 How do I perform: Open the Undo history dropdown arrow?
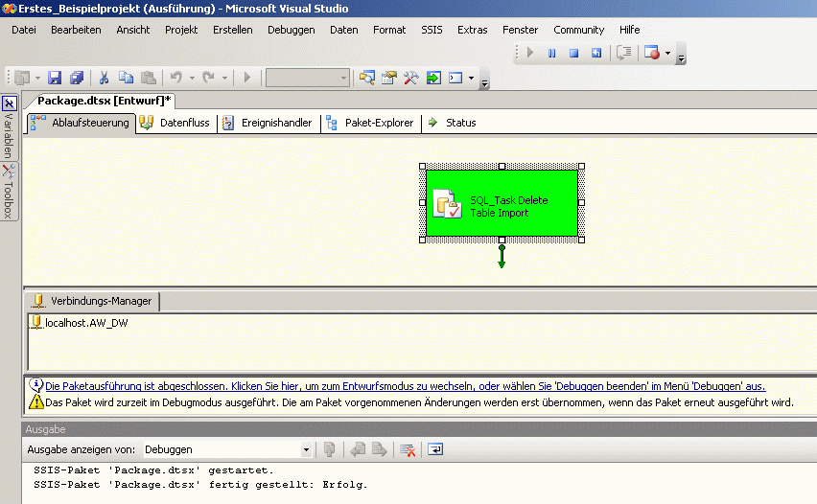(x=193, y=79)
